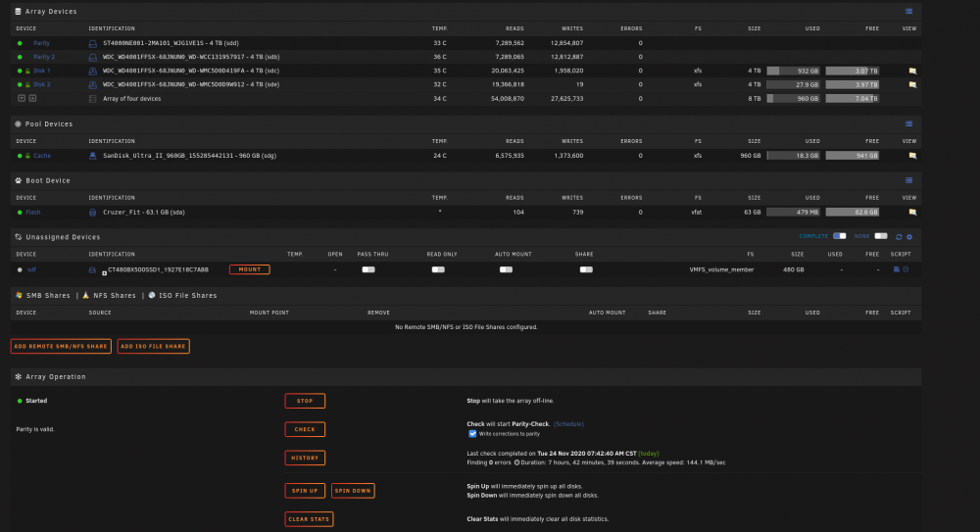Start a parity Check
The height and width of the screenshot is (532, 980).
[305, 429]
